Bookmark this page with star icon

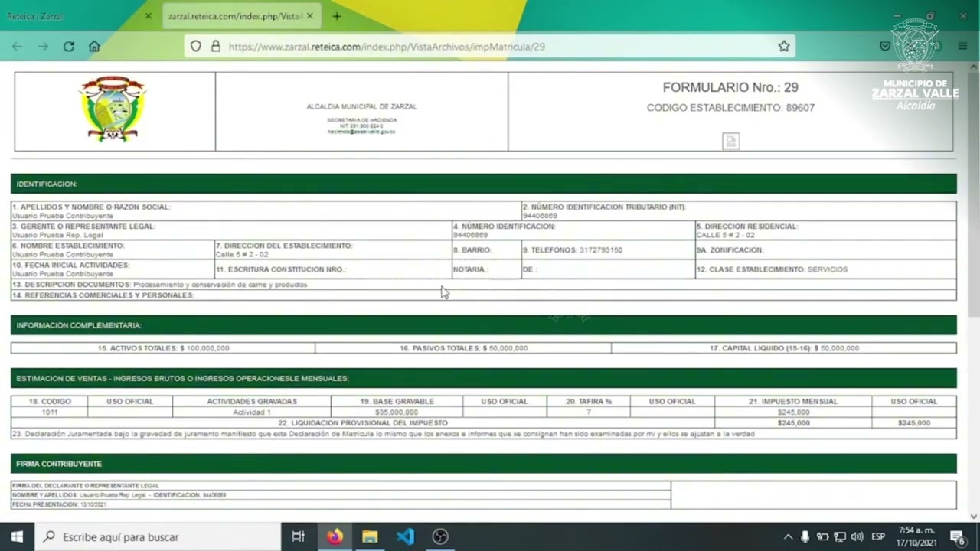[x=784, y=47]
